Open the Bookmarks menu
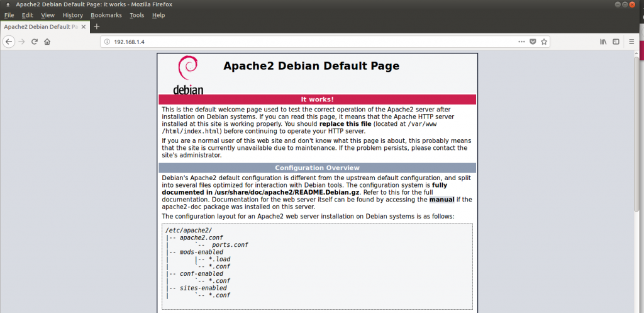 pyautogui.click(x=106, y=15)
